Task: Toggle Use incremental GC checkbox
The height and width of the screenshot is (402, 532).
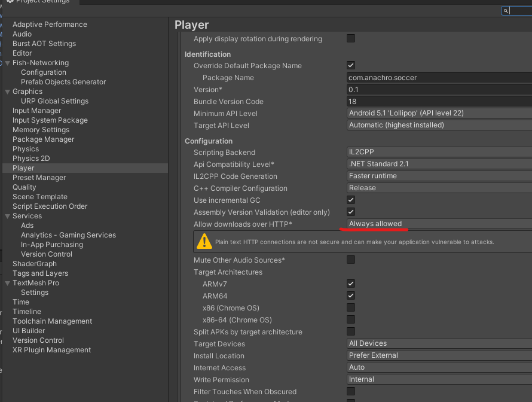Action: [x=351, y=200]
